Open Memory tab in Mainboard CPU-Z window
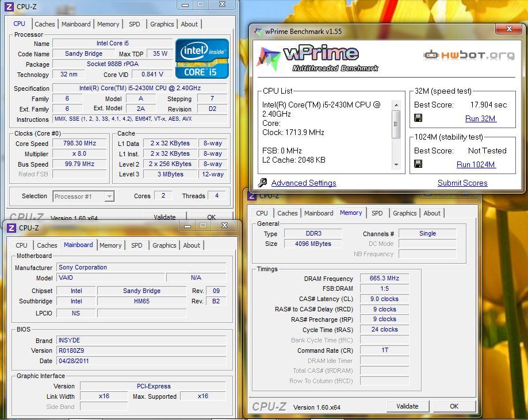The height and width of the screenshot is (420, 528). (110, 245)
